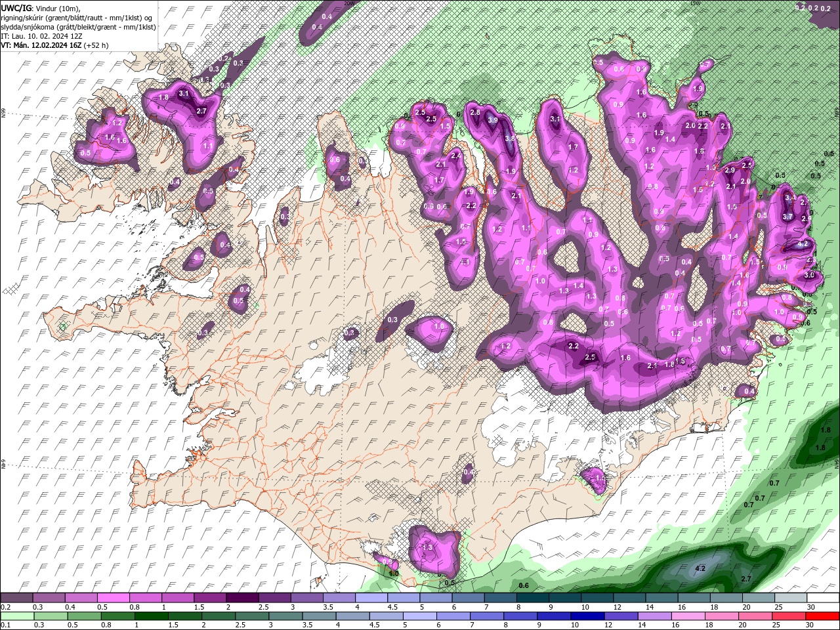
Task: Click the 3.5 purple swatch, upper legend row
Action: pyautogui.click(x=339, y=598)
